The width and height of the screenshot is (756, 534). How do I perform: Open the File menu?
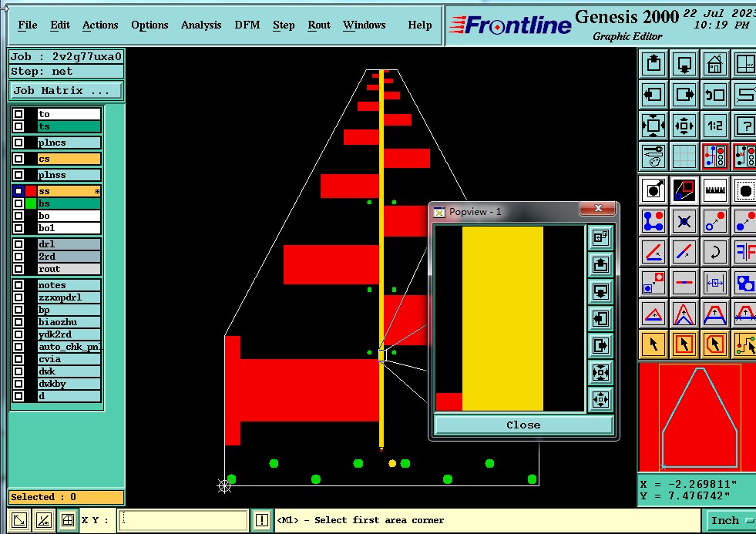click(28, 25)
